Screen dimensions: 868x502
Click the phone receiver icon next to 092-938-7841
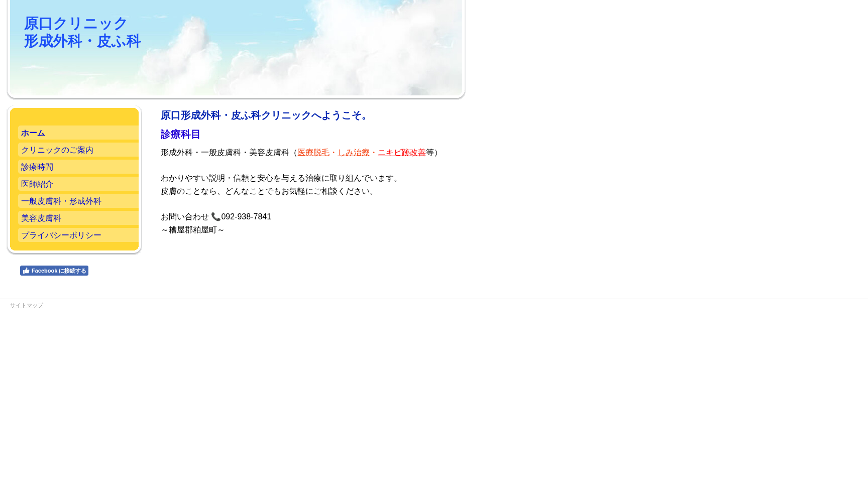pyautogui.click(x=216, y=217)
